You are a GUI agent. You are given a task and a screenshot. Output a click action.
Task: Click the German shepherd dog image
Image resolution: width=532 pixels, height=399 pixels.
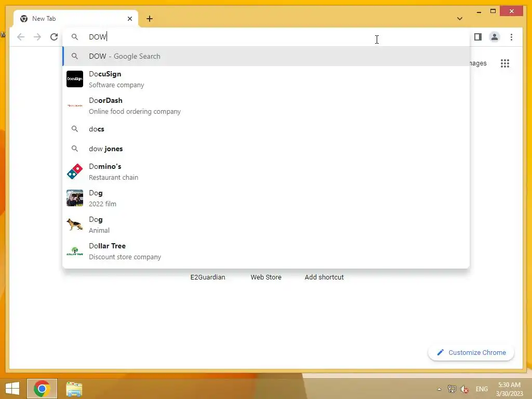(x=75, y=224)
